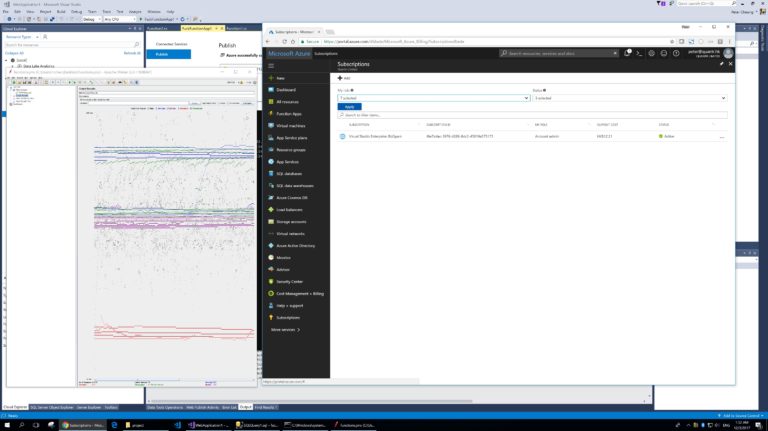Open the subscription row ellipsis menu
This screenshot has width=768, height=431.
[721, 137]
